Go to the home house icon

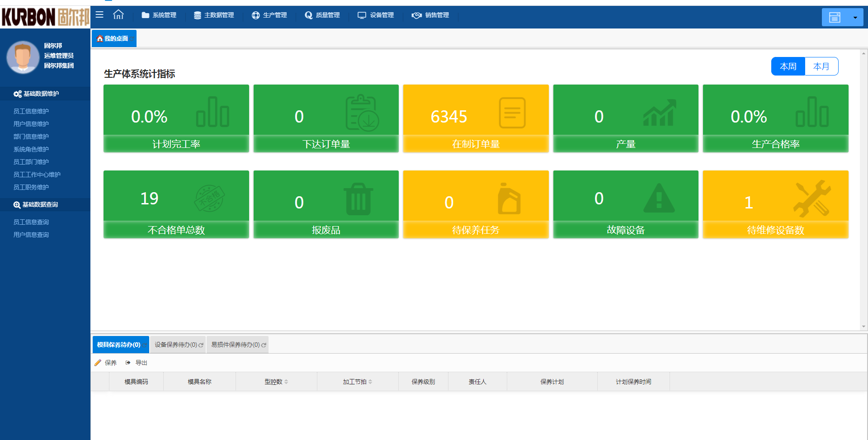point(118,14)
